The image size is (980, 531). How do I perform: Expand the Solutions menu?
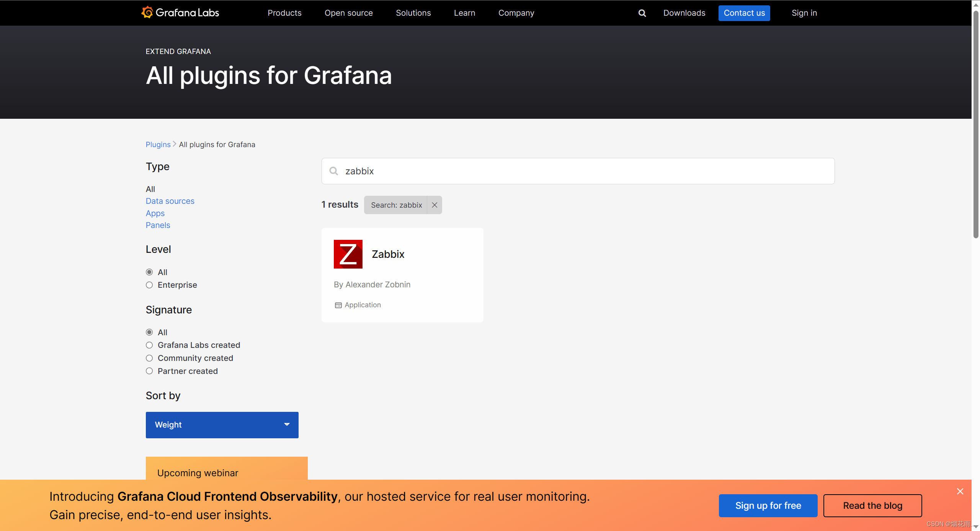pos(413,13)
